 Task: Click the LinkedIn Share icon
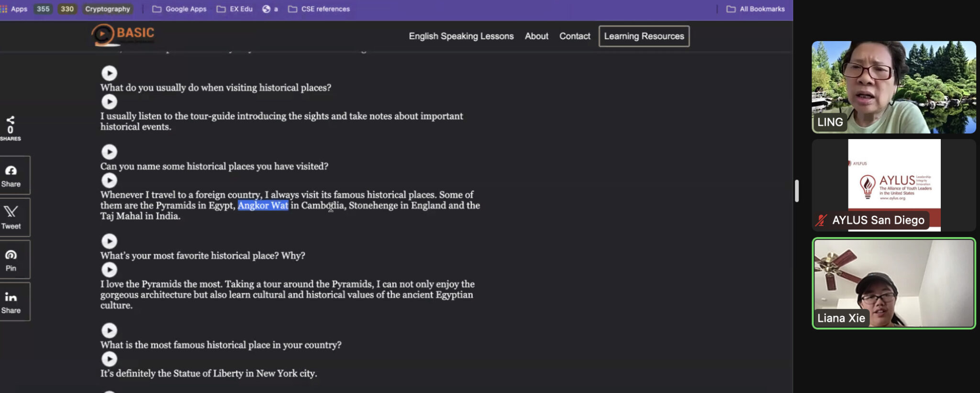(x=11, y=302)
